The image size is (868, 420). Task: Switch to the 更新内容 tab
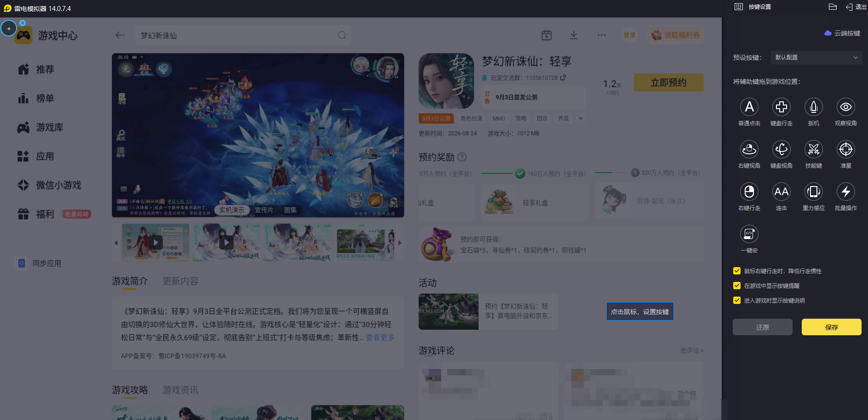(x=180, y=281)
